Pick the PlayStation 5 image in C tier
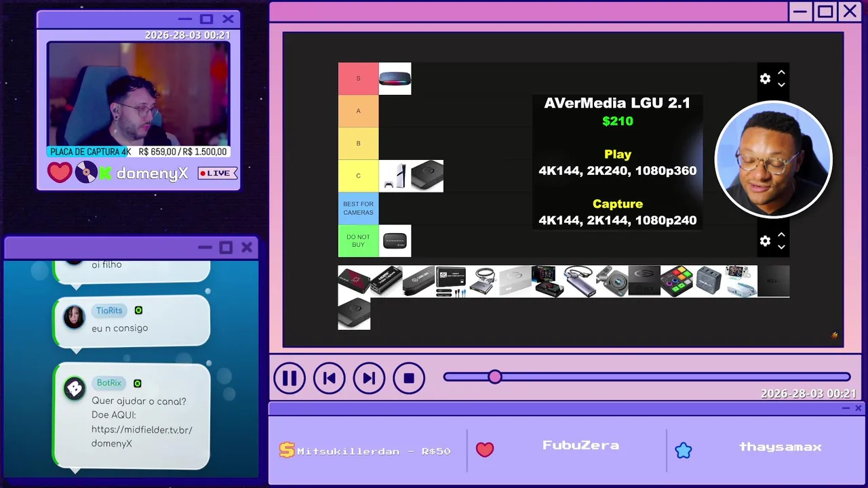The image size is (868, 488). [395, 176]
